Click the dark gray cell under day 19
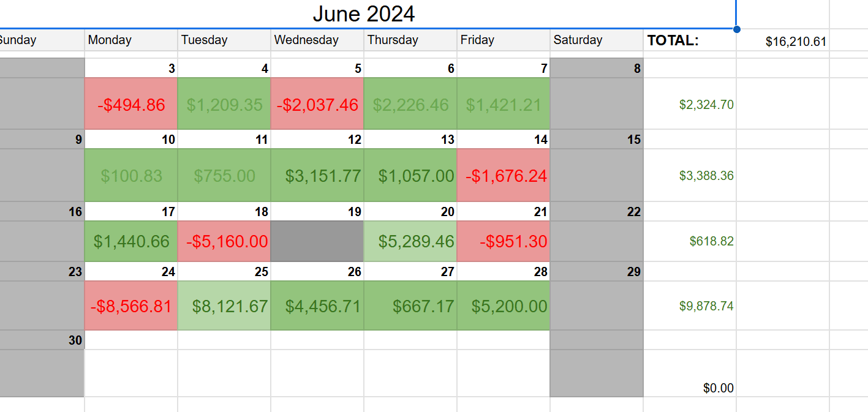 (x=317, y=241)
